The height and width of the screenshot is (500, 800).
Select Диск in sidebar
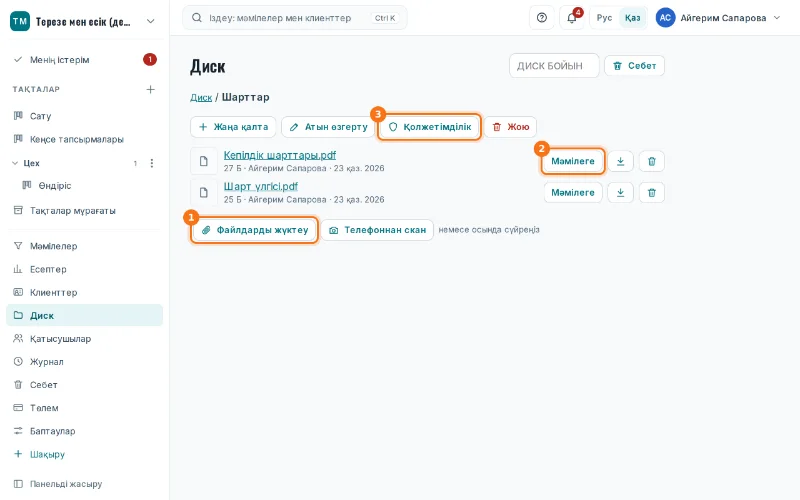click(x=84, y=315)
